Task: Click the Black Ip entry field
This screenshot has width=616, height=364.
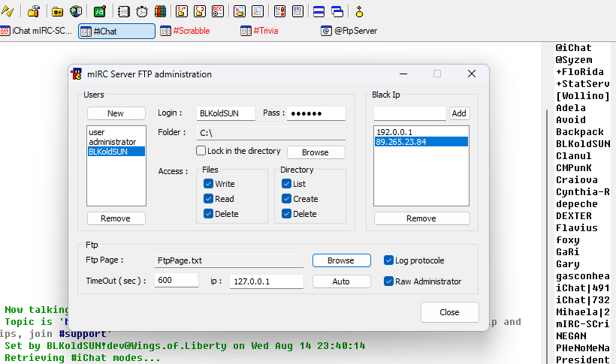Action: tap(409, 113)
